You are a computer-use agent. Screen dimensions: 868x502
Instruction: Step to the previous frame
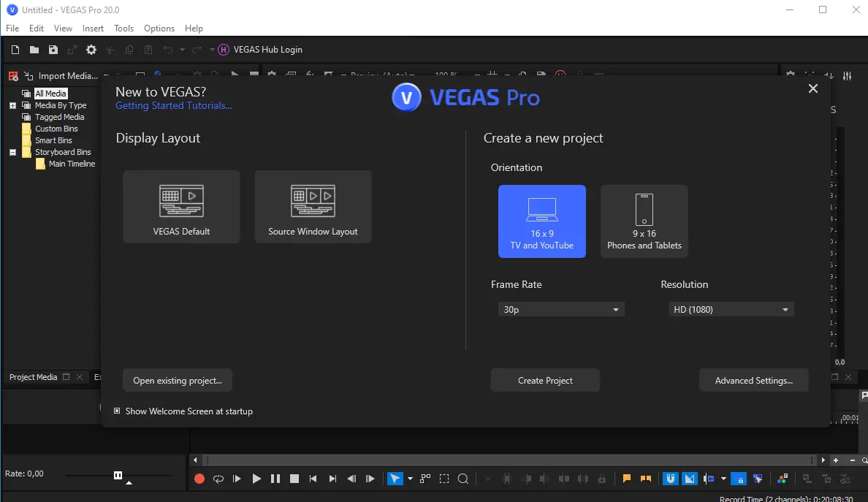(x=351, y=479)
